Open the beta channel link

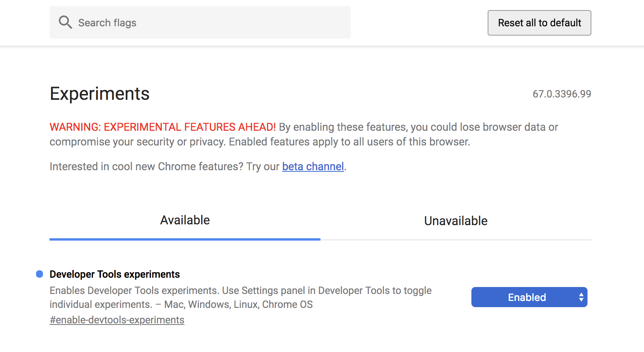tap(313, 166)
